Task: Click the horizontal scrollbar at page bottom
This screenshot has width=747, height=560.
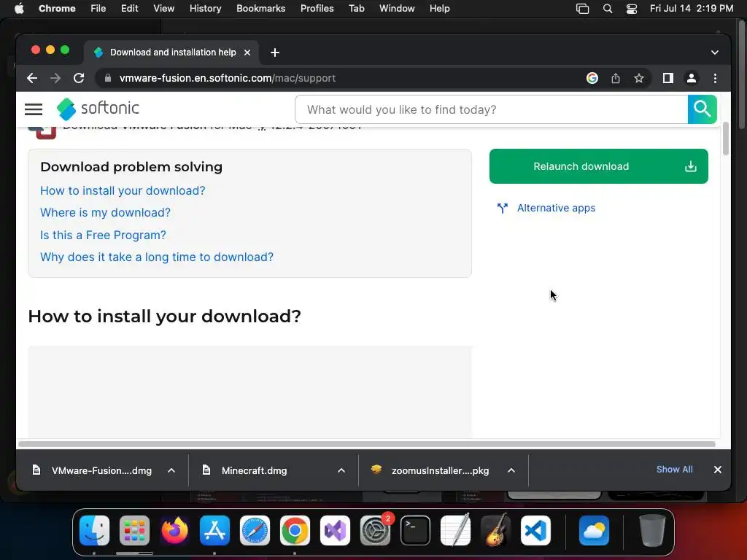Action: point(367,444)
